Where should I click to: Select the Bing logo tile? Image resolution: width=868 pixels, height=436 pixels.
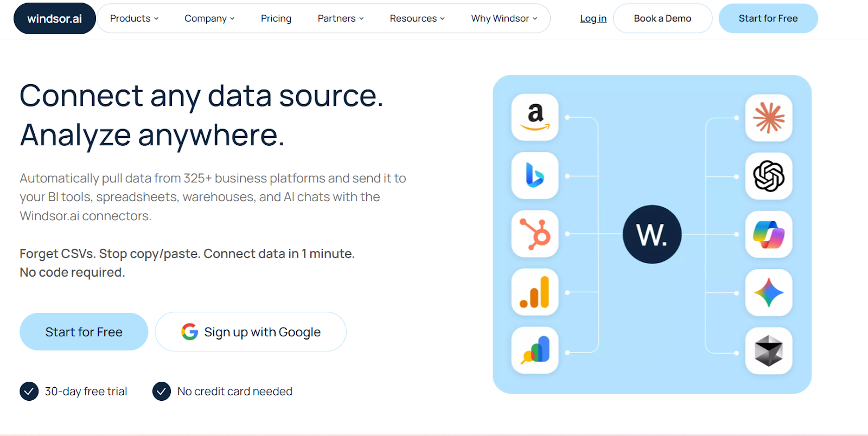[535, 176]
